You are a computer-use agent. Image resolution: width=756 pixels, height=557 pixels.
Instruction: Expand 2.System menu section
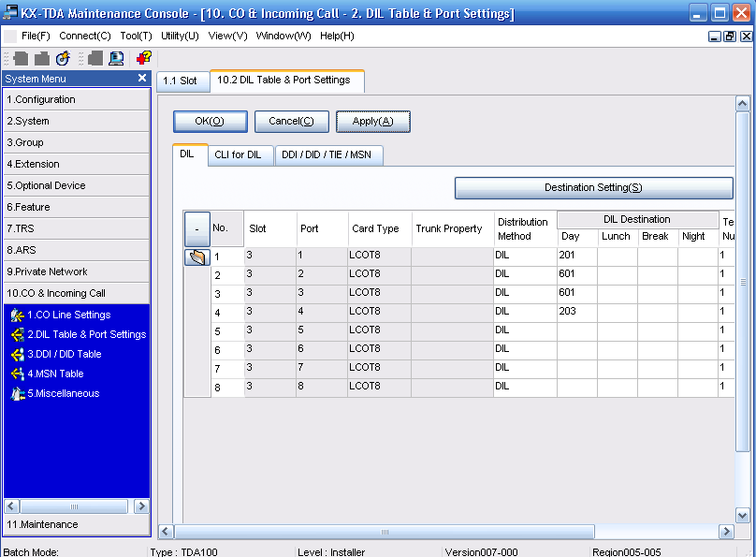coord(77,121)
